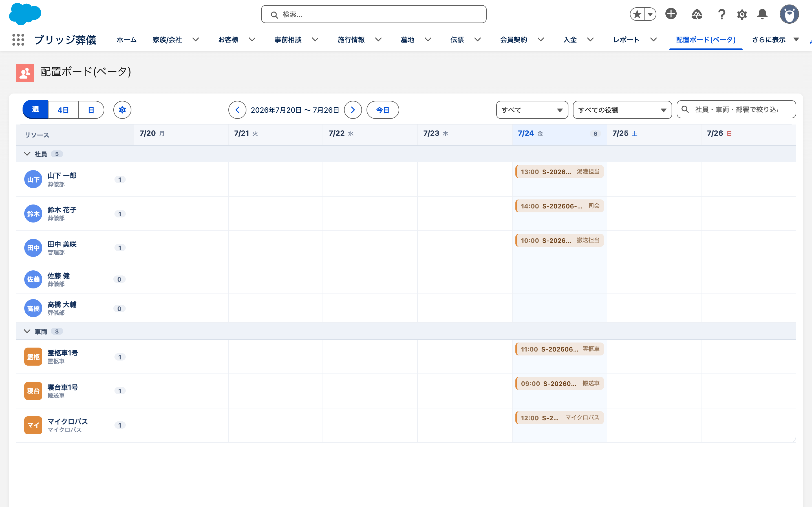Viewport: 812px width, 507px height.
Task: Collapse the 社員 resource group
Action: click(27, 154)
